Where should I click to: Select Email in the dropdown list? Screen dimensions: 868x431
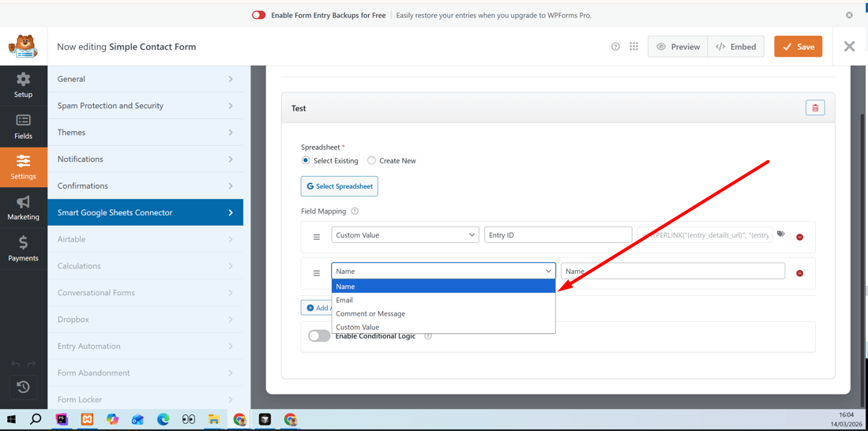[443, 300]
